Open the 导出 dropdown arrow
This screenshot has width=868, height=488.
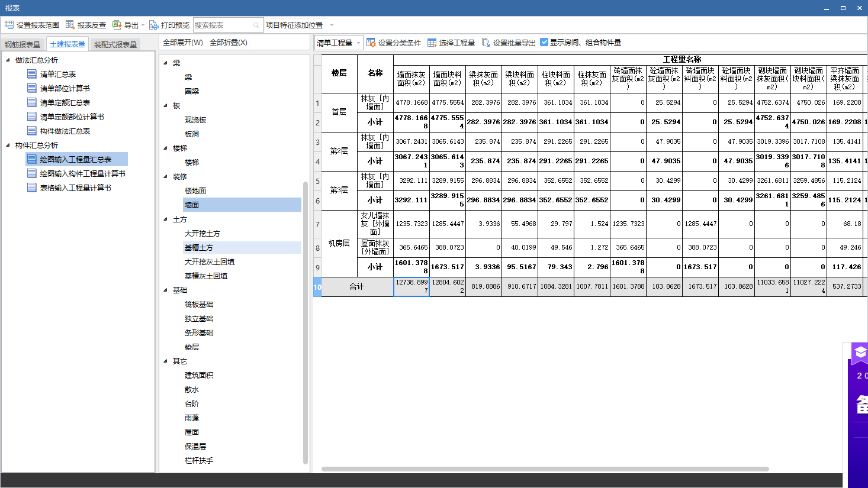pyautogui.click(x=143, y=25)
